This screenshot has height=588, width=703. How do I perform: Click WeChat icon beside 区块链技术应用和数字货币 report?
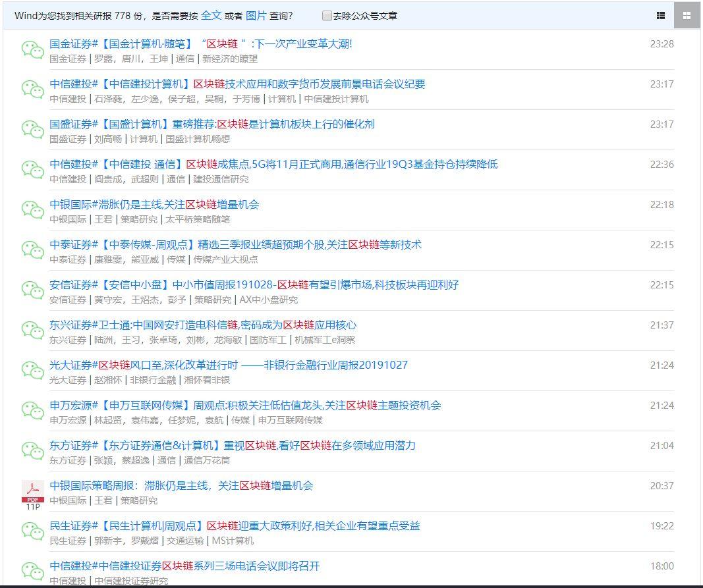coord(33,89)
